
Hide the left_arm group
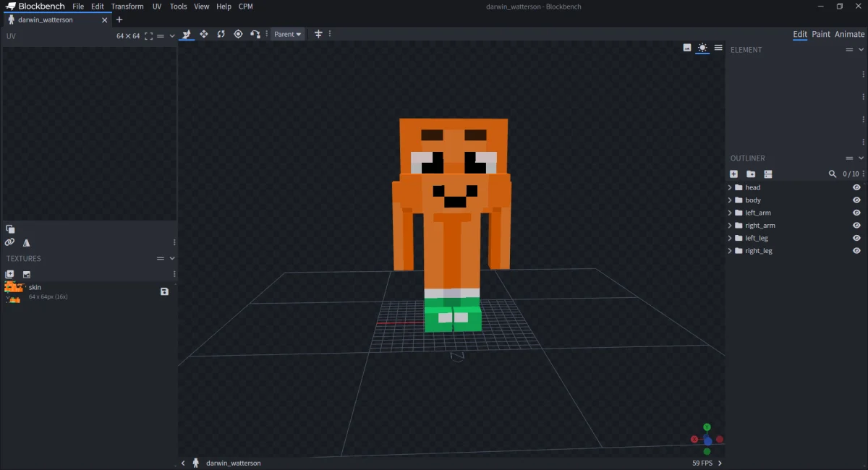(856, 213)
